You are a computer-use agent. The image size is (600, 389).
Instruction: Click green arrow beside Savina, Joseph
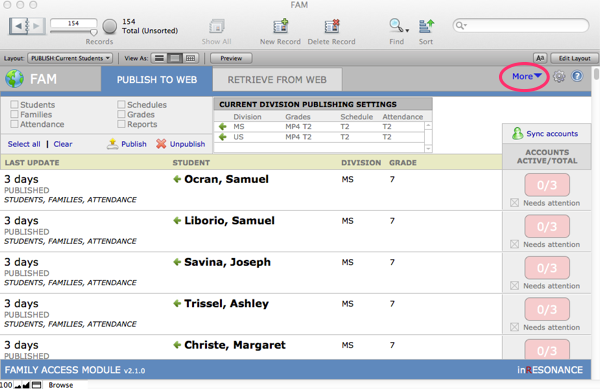pos(177,262)
